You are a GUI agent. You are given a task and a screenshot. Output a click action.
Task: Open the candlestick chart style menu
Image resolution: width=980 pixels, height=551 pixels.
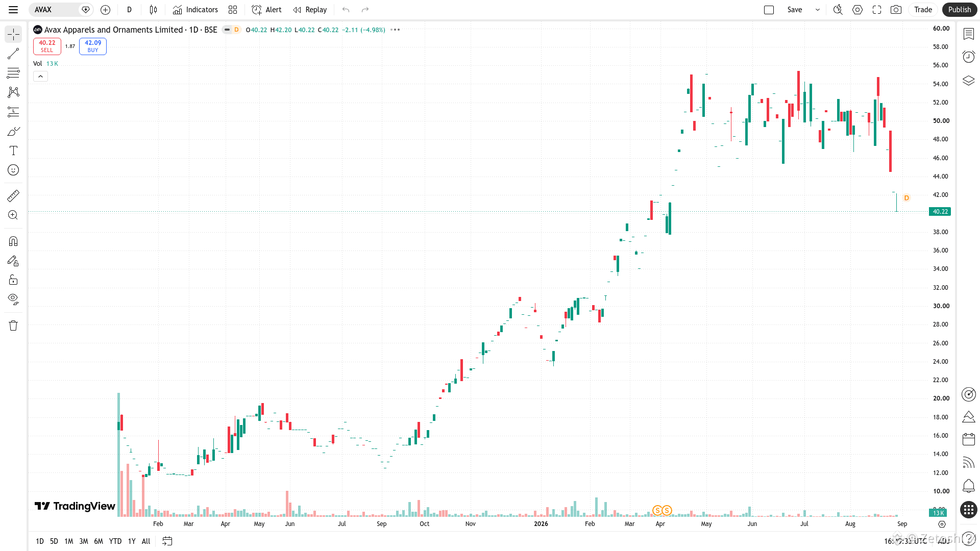tap(153, 10)
